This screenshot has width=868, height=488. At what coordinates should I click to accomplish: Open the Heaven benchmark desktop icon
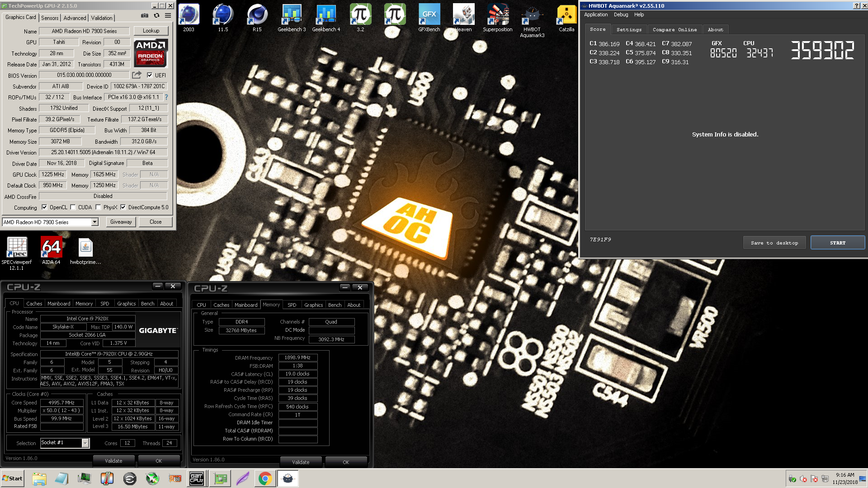pyautogui.click(x=463, y=18)
